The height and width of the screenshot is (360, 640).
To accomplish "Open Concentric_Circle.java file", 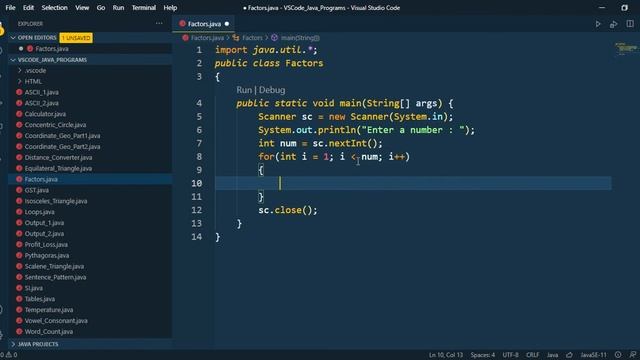I will pos(55,125).
